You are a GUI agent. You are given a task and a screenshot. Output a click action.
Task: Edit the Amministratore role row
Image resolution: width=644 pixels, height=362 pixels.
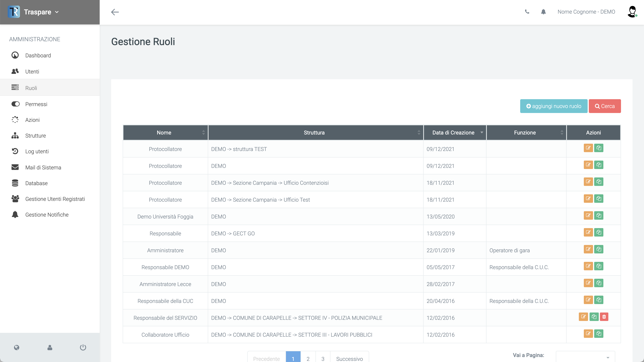point(588,249)
